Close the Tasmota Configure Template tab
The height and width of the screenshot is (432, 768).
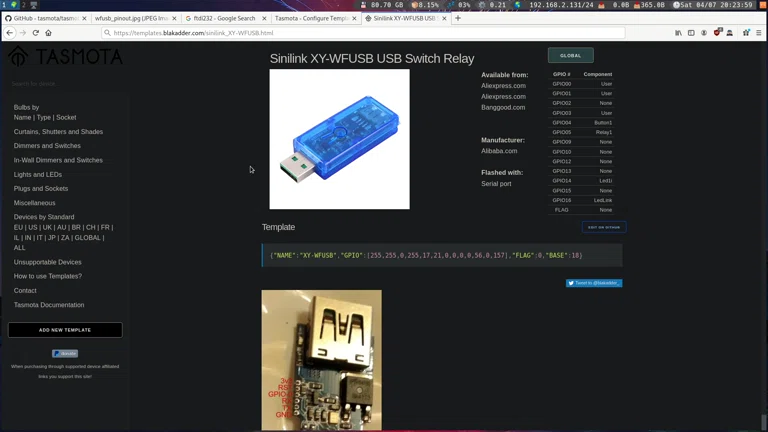coord(354,18)
